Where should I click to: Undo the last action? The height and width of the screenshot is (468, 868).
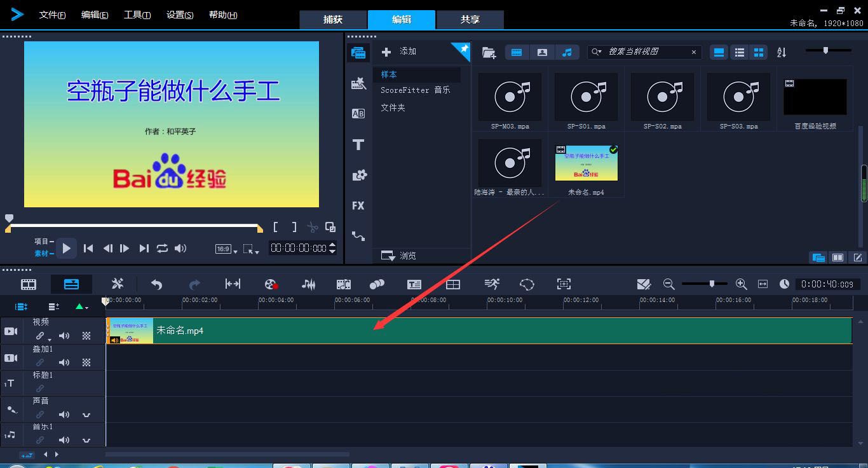pyautogui.click(x=156, y=284)
